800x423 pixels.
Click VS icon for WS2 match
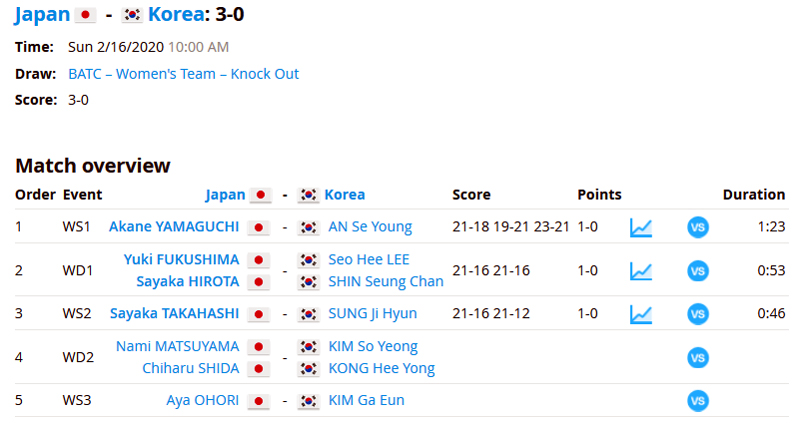697,314
